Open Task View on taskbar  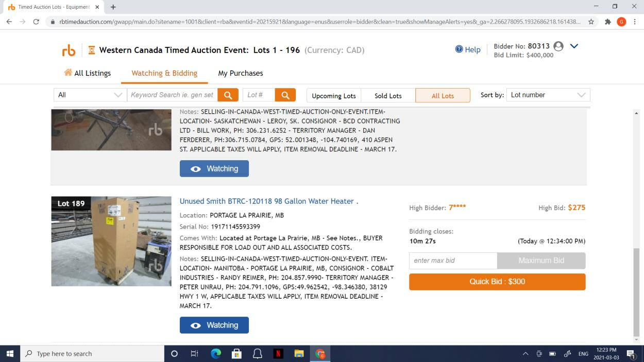195,354
